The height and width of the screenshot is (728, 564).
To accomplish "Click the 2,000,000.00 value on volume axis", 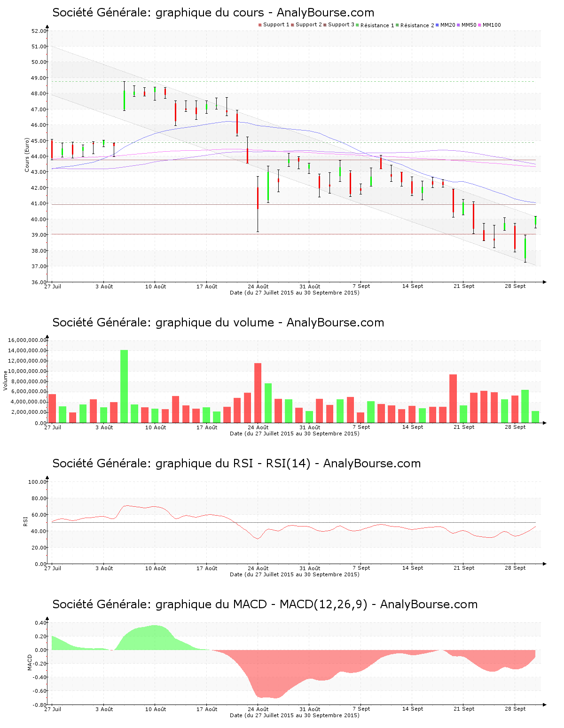I will [x=29, y=412].
